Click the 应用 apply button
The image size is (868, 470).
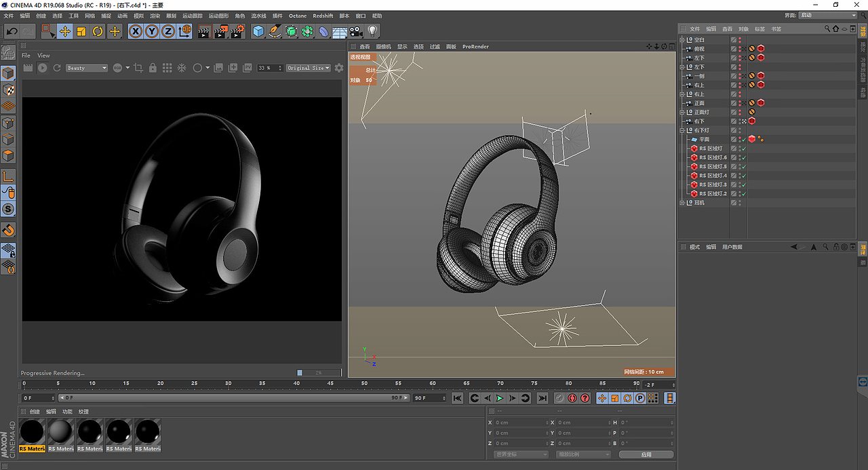[646, 454]
